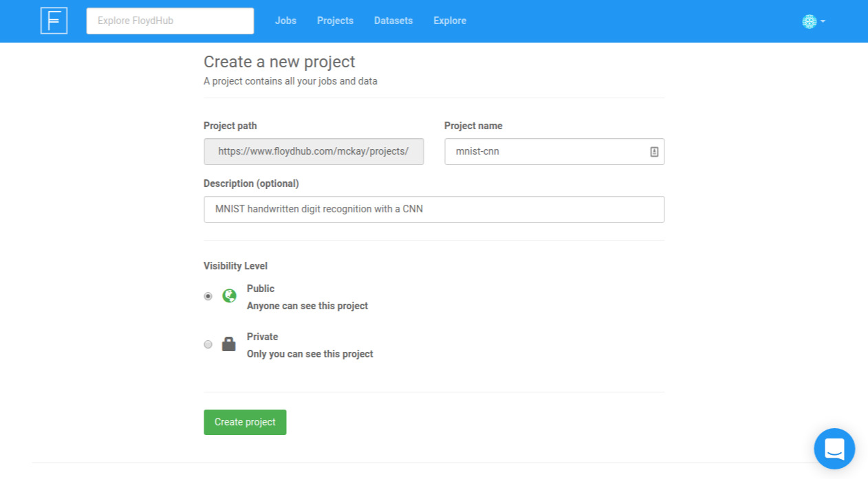Click the user avatar icon

[x=809, y=21]
